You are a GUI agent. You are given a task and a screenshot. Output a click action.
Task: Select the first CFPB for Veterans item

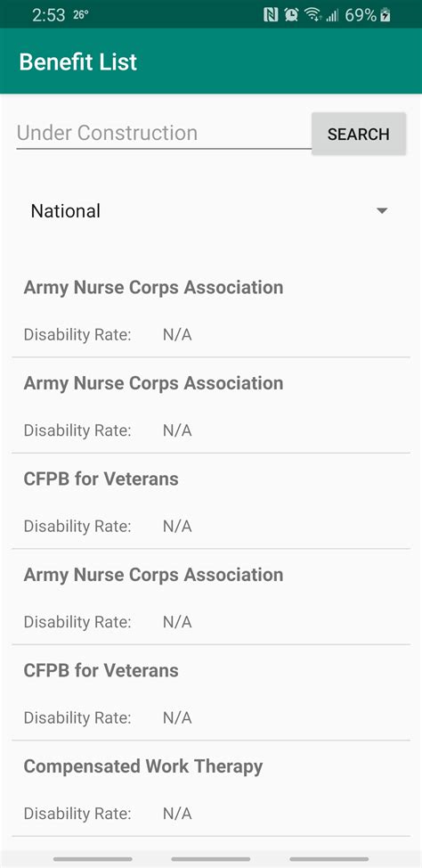click(211, 502)
